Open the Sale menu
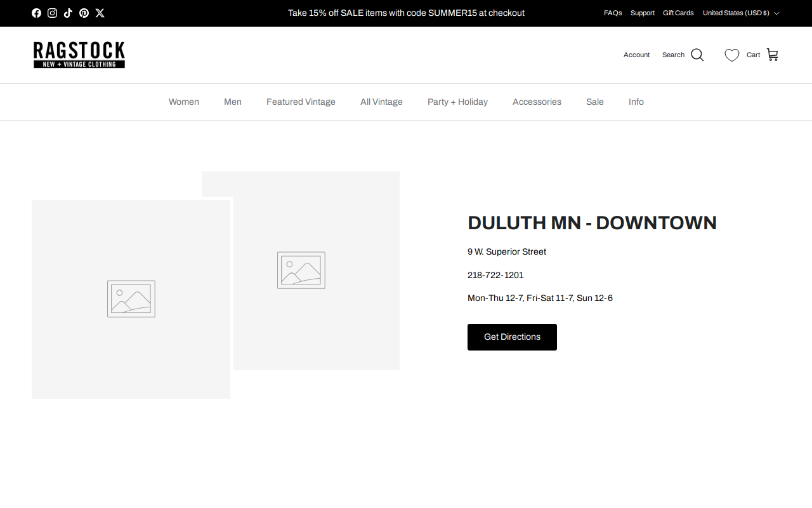This screenshot has height=508, width=812. pos(595,102)
